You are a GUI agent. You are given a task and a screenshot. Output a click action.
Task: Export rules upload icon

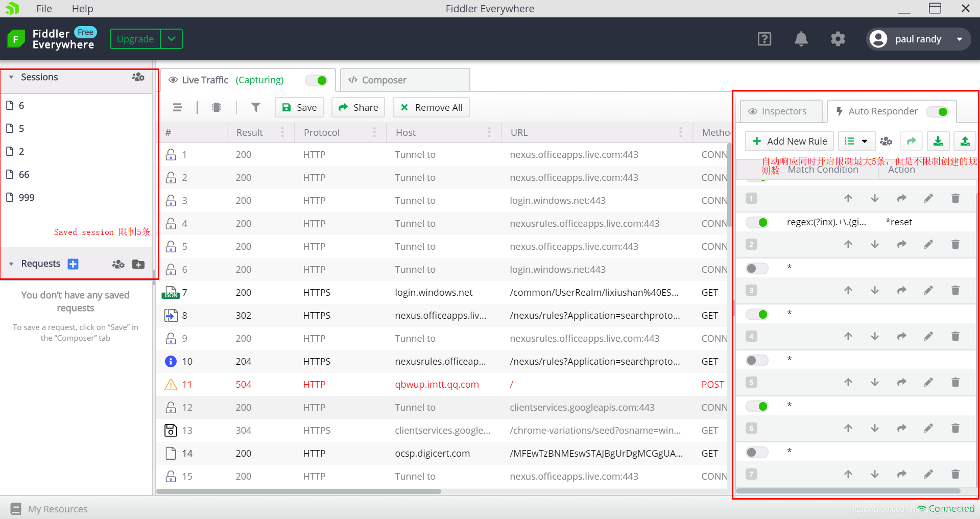pos(965,141)
